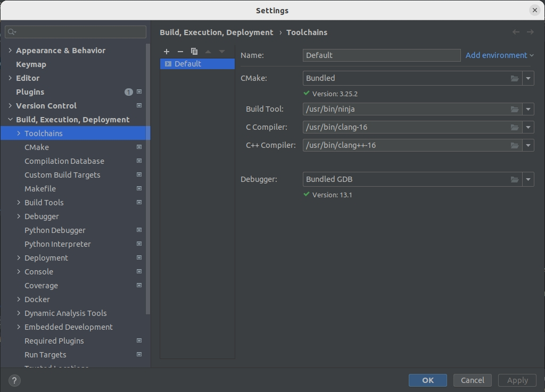
Task: Collapse Build, Execution, Deployment section
Action: [10, 120]
